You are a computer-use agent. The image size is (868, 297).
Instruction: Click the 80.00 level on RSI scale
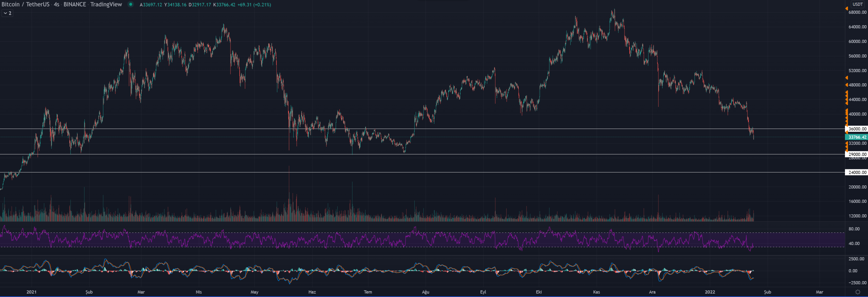click(x=854, y=229)
